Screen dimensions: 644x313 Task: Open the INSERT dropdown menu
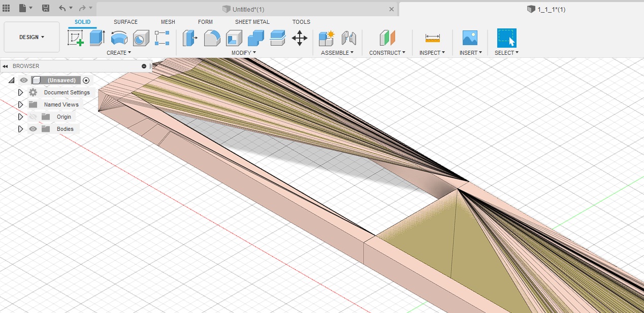tap(471, 53)
